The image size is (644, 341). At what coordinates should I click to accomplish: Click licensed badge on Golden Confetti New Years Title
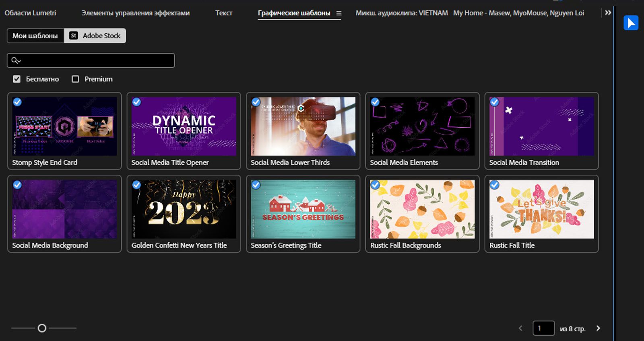click(x=136, y=185)
